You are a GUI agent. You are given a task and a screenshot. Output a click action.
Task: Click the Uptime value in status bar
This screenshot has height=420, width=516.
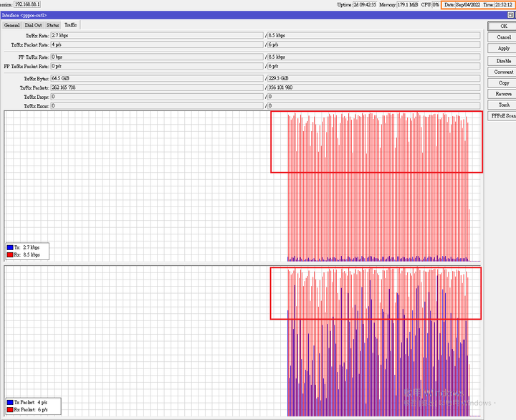pyautogui.click(x=365, y=4)
